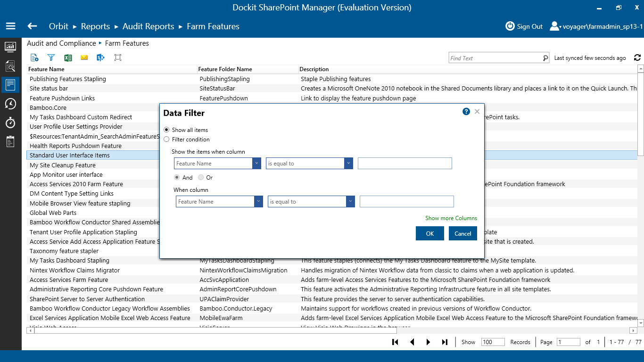Open the stopwatch scheduler sidebar icon
This screenshot has width=644, height=362.
pos(10,123)
